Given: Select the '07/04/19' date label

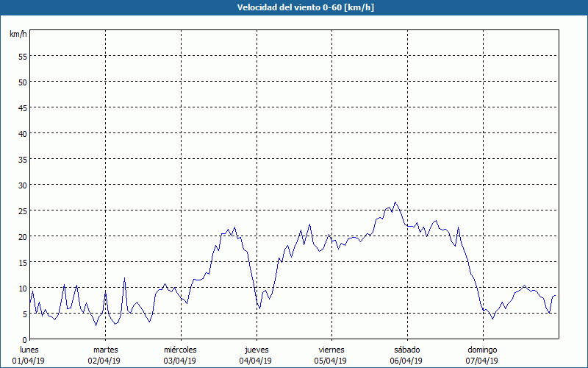Looking at the screenshot, I should [482, 361].
